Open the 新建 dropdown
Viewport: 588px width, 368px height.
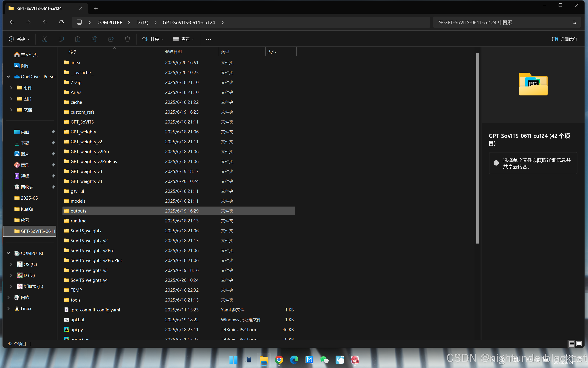[19, 39]
